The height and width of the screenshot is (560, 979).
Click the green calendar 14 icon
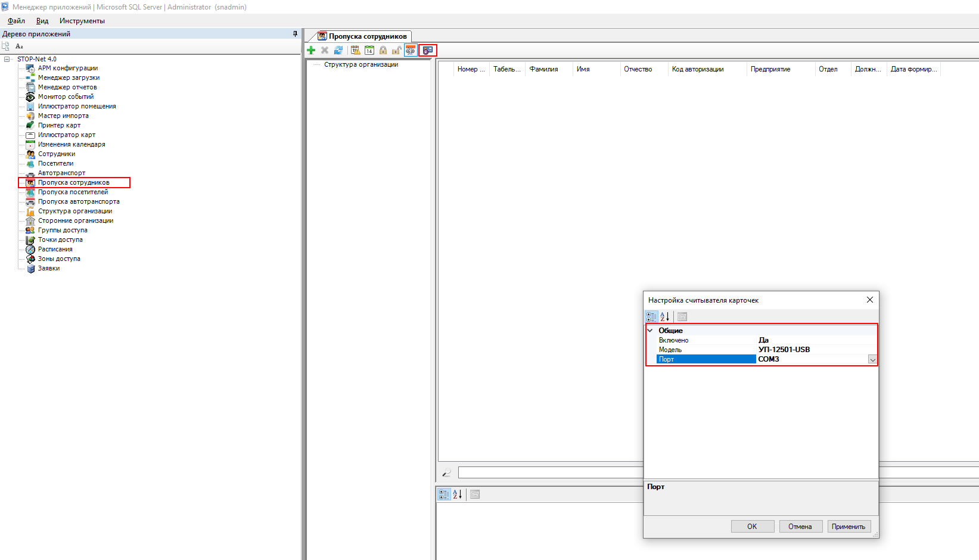[369, 51]
